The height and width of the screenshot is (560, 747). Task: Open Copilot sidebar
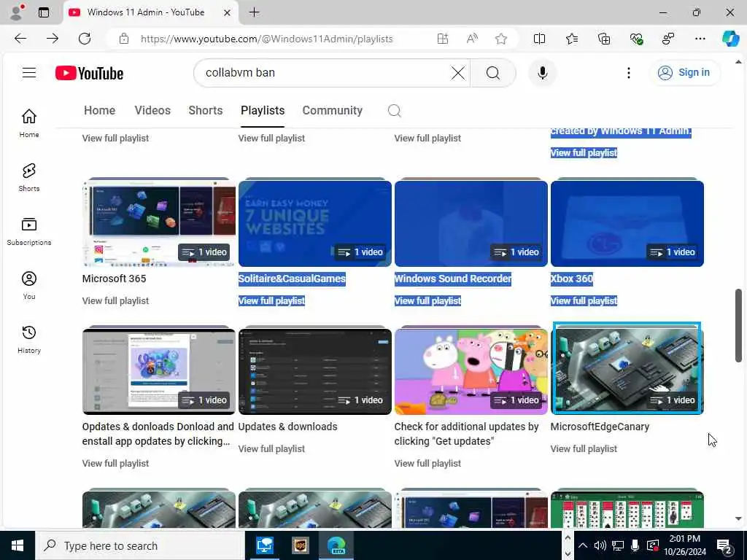(730, 39)
